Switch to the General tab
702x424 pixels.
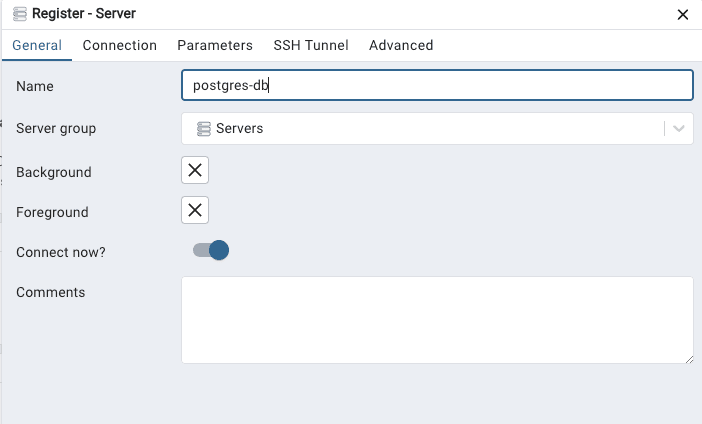click(x=37, y=45)
